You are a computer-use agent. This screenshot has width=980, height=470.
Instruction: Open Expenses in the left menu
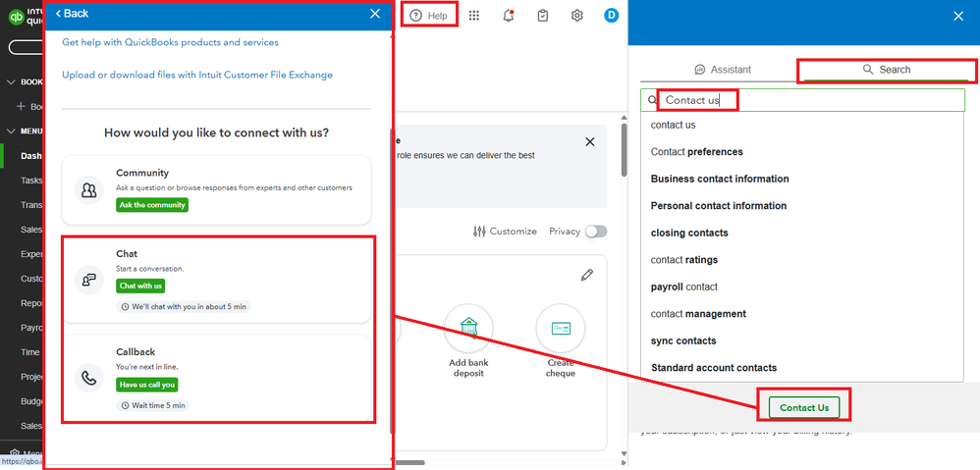[x=31, y=254]
